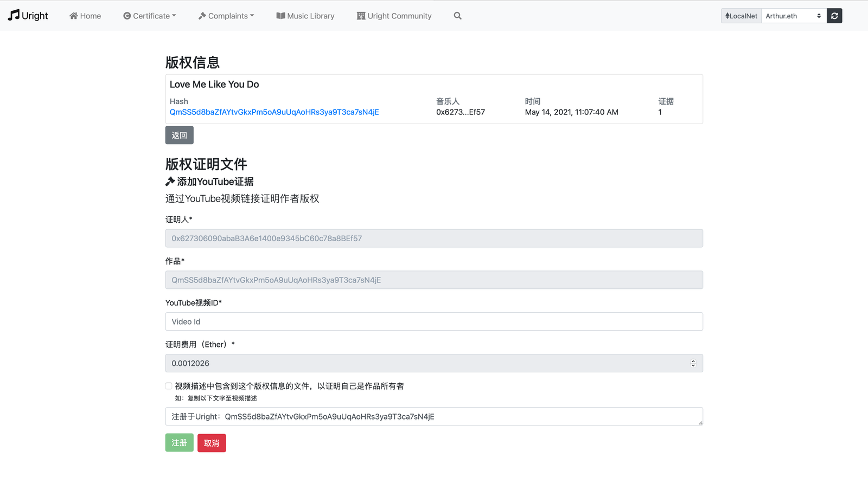Open the QmSS5d8baZfAYtvGkxPm5oA9uUqAoHRs3ya9T3ca7sN4jE hash link
This screenshot has width=868, height=490.
[275, 112]
